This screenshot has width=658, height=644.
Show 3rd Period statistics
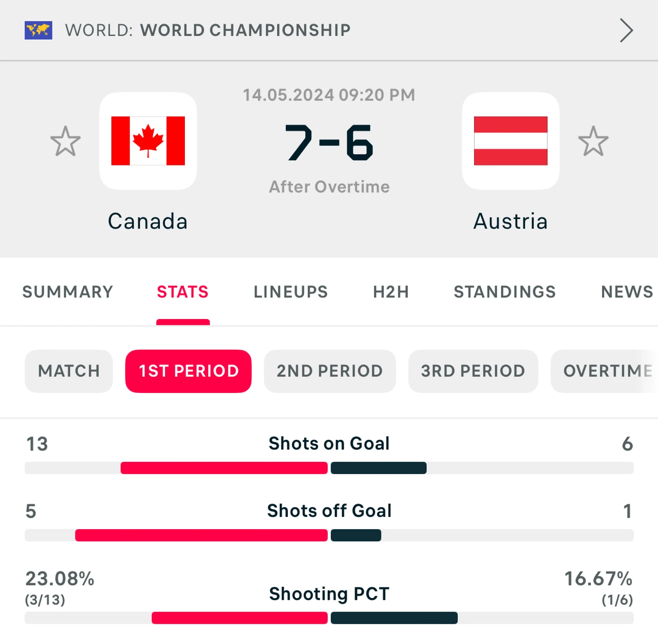(473, 371)
